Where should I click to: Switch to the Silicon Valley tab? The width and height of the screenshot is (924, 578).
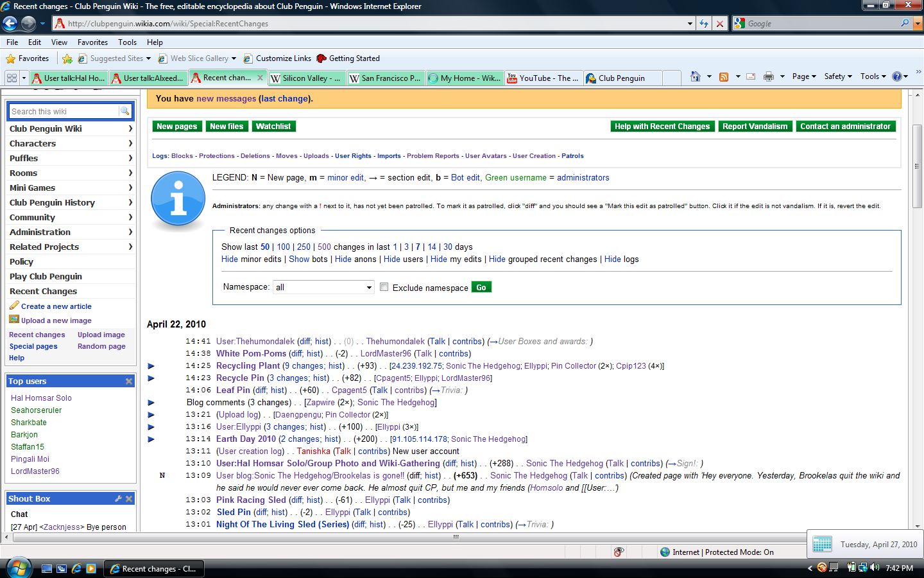[x=306, y=78]
